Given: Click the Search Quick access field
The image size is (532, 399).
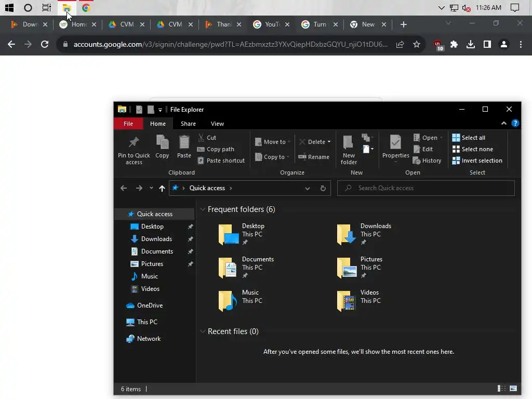Looking at the screenshot, I should coord(426,188).
